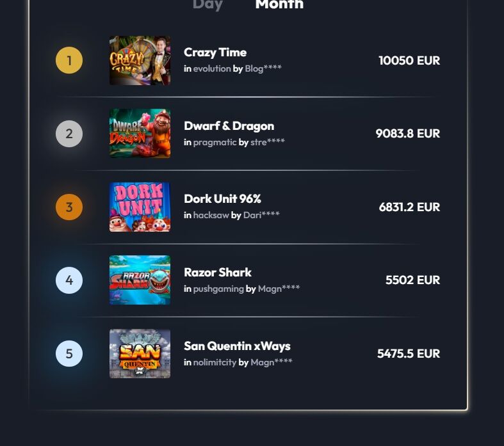
Task: Click the bronze rank 3 badge
Action: [x=69, y=207]
